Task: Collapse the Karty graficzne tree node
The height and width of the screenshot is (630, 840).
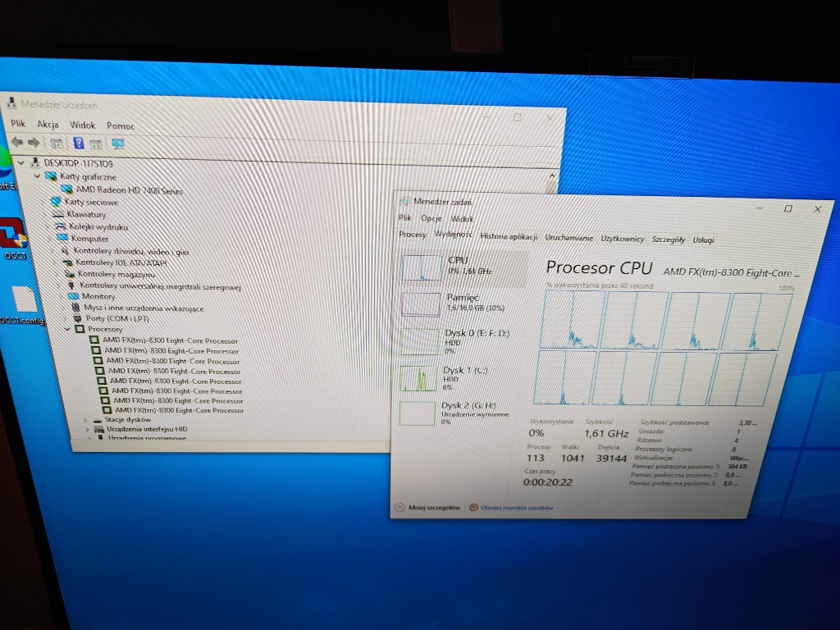Action: [37, 176]
